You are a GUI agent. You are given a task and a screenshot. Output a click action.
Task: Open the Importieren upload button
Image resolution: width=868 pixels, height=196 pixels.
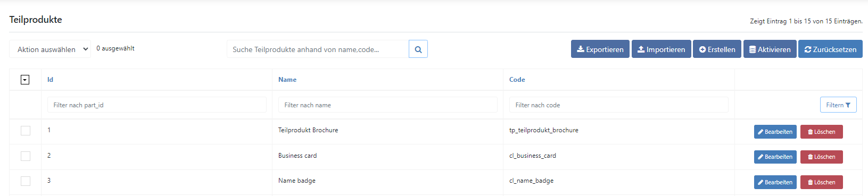tap(662, 49)
